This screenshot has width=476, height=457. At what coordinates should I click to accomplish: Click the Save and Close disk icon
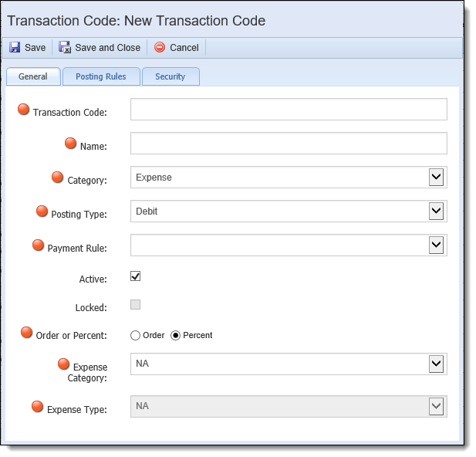pos(65,47)
